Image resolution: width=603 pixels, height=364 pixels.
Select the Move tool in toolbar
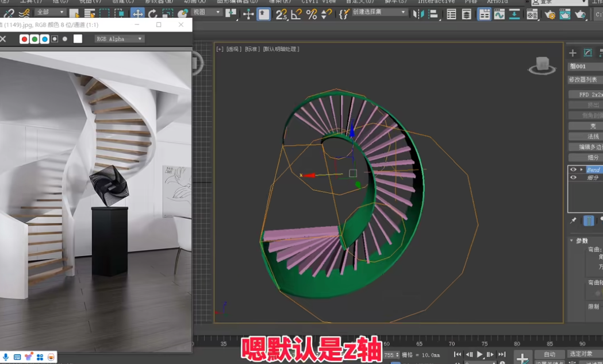pyautogui.click(x=137, y=14)
